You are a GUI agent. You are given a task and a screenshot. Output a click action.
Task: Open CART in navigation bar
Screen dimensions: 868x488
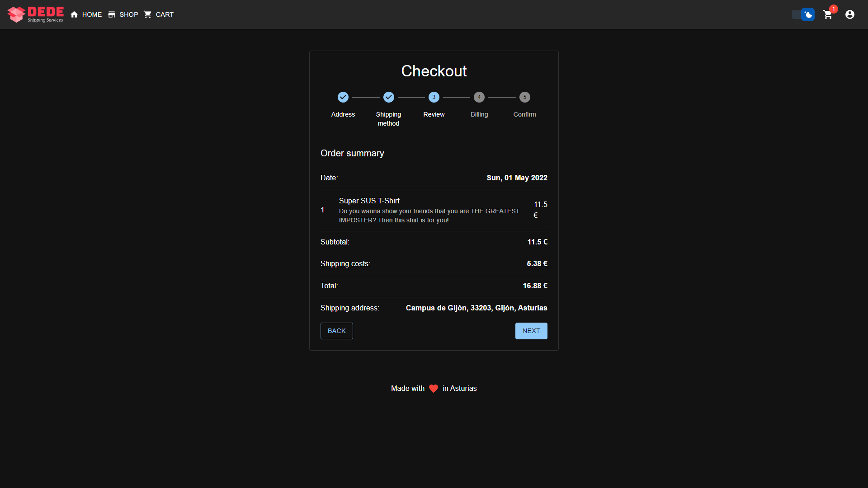pyautogui.click(x=165, y=14)
